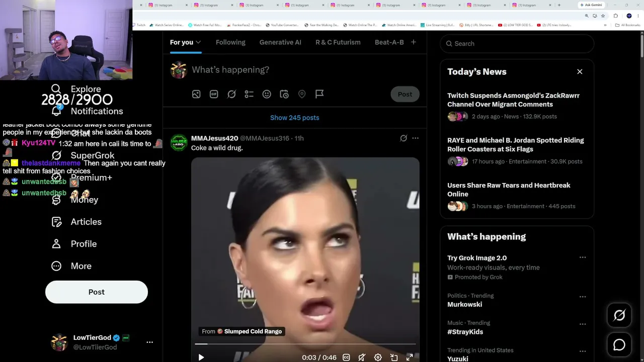Image resolution: width=644 pixels, height=362 pixels.
Task: Switch to the Following tab
Action: 230,42
